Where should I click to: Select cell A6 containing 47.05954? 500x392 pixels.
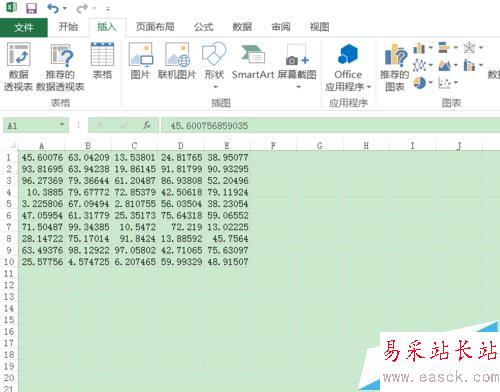tap(42, 215)
